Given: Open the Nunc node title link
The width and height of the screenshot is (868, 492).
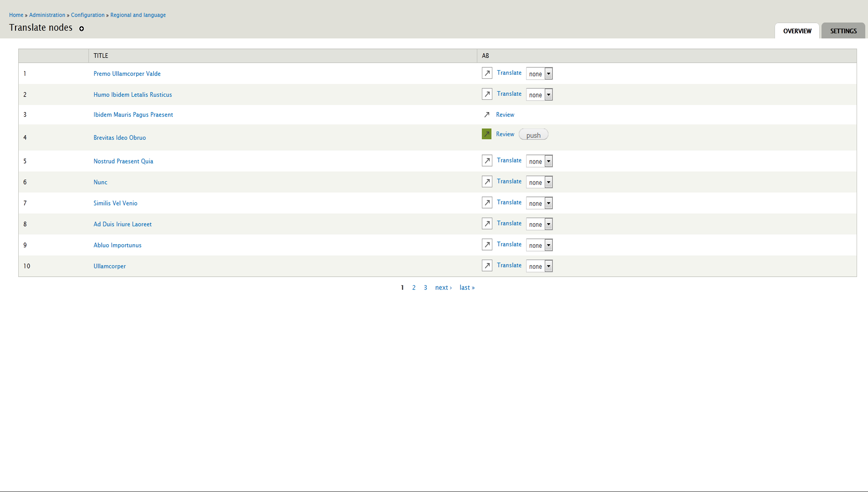Looking at the screenshot, I should click(x=100, y=182).
